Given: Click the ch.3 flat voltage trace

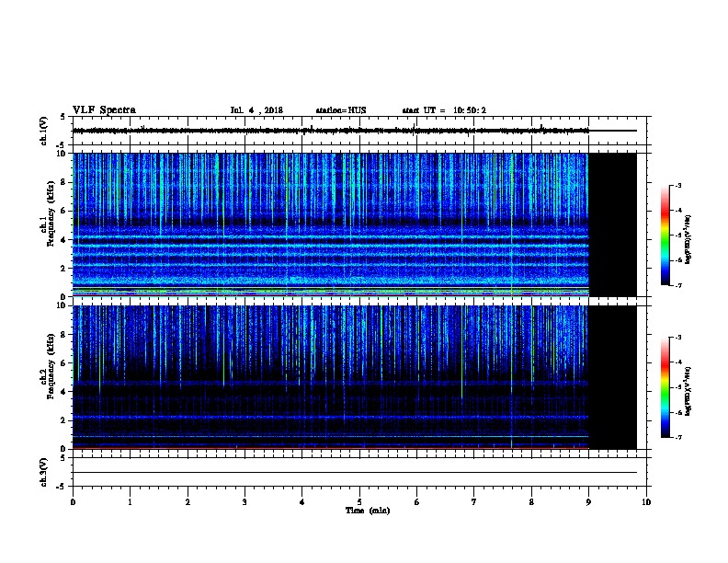Looking at the screenshot, I should point(355,473).
